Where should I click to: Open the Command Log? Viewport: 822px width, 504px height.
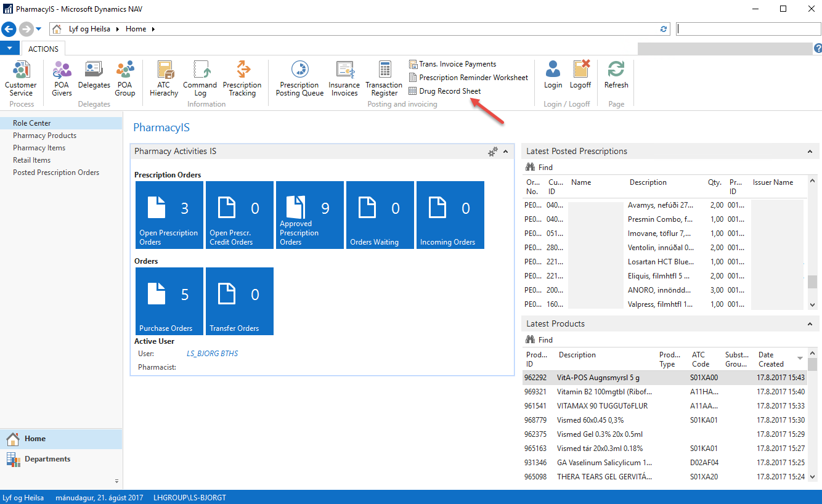[200, 78]
